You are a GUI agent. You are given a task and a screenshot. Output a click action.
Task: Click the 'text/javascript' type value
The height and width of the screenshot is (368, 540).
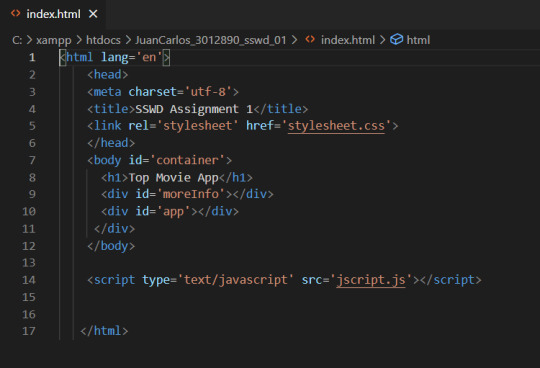click(236, 280)
